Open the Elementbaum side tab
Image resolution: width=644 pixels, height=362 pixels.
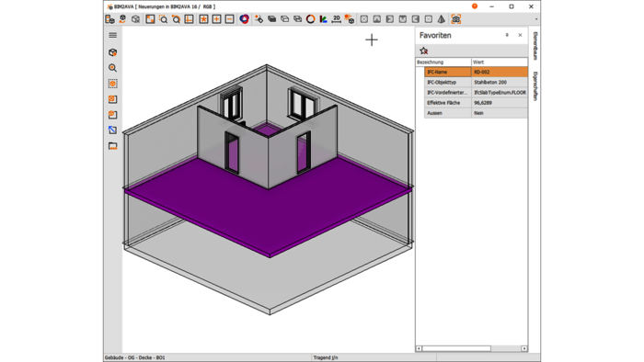pyautogui.click(x=535, y=46)
